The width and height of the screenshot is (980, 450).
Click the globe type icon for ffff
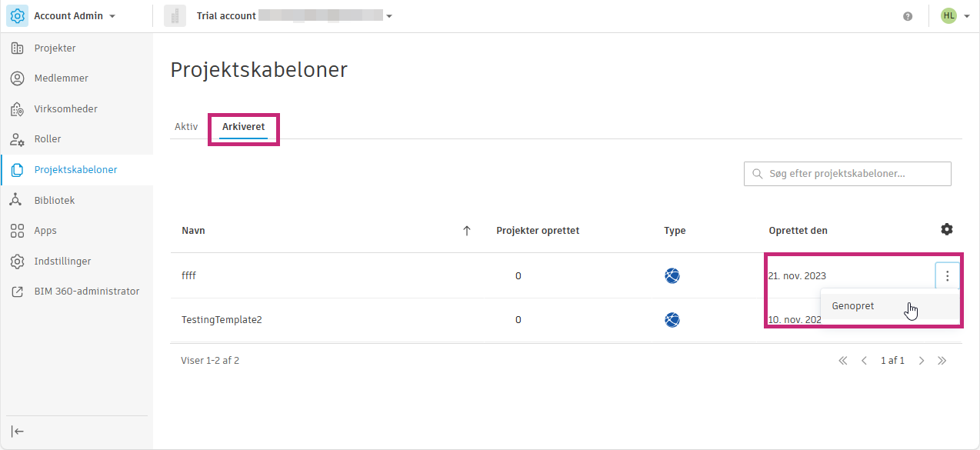[672, 275]
